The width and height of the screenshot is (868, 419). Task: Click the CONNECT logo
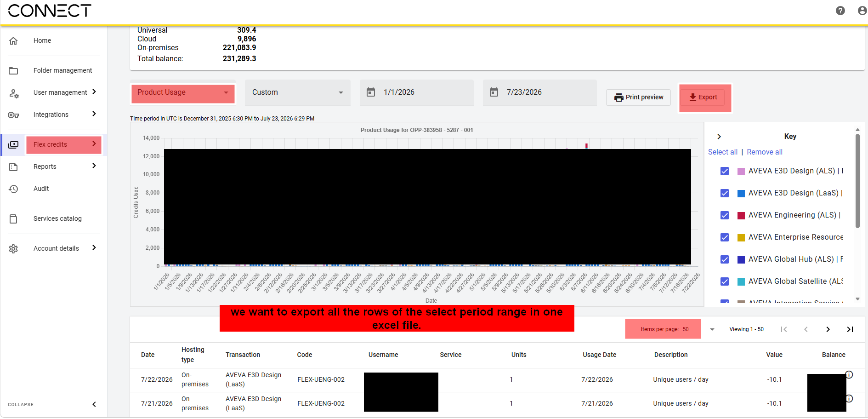click(50, 11)
